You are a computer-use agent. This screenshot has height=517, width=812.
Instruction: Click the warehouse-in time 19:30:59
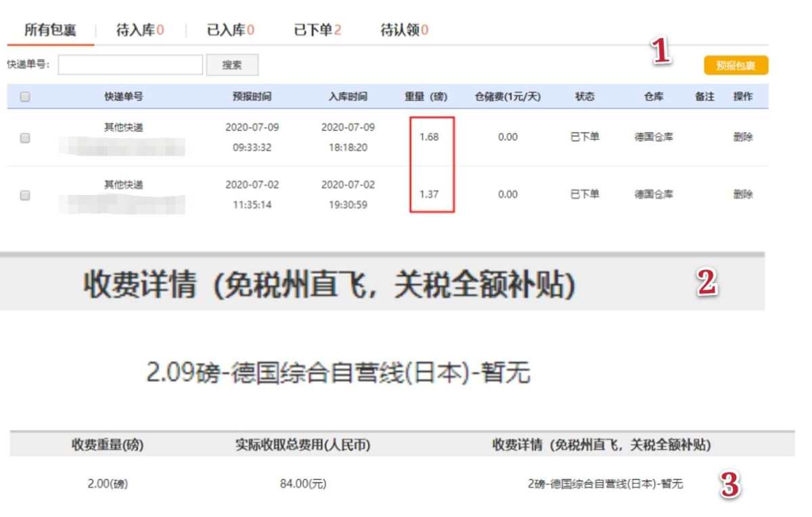coord(348,205)
